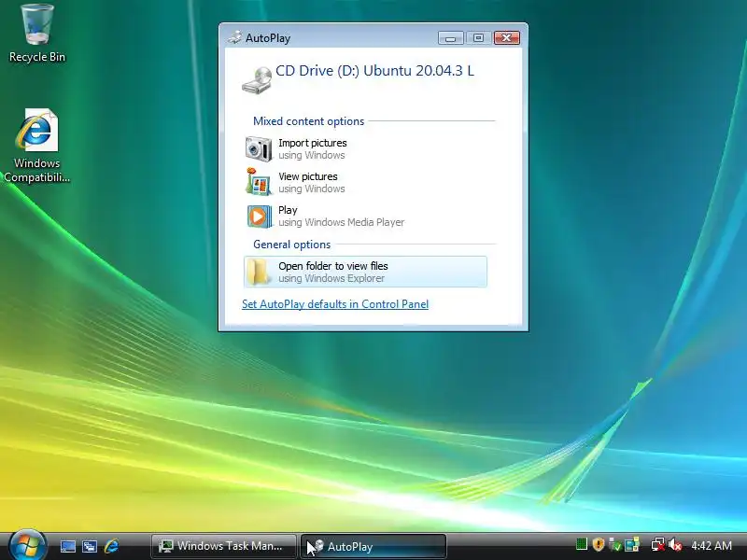Click the tray icon beside Safely Remove Hardware

pyautogui.click(x=632, y=544)
